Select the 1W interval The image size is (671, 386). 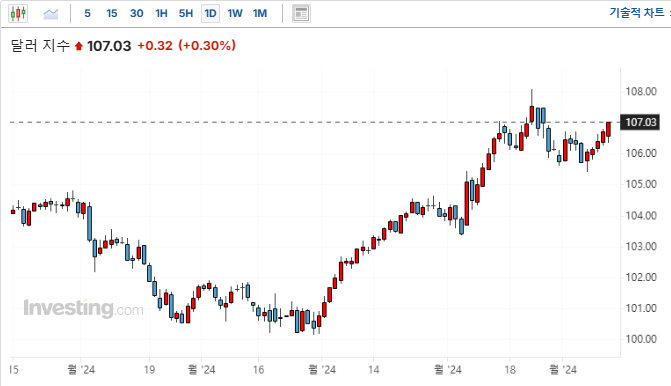click(x=235, y=14)
